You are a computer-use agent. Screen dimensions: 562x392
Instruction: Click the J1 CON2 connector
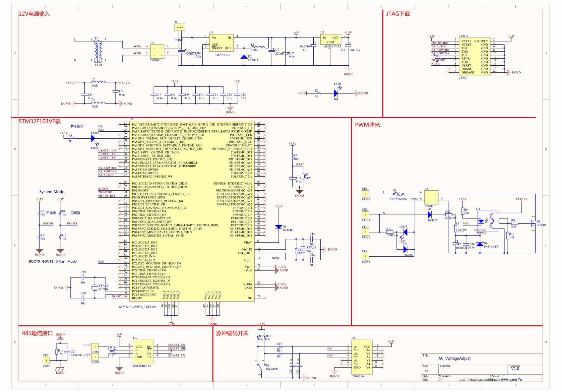click(x=179, y=27)
